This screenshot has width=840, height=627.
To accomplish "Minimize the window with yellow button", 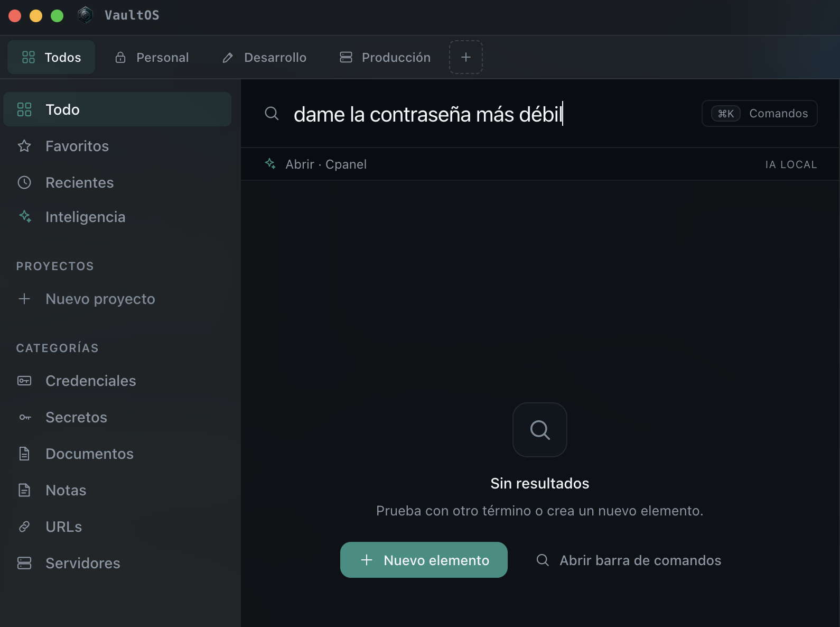I will click(36, 16).
